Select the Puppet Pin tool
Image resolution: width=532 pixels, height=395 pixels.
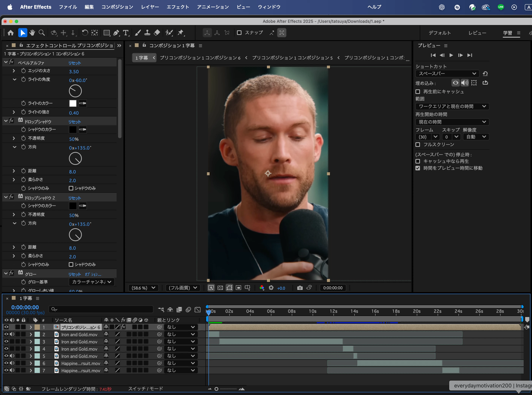(181, 33)
